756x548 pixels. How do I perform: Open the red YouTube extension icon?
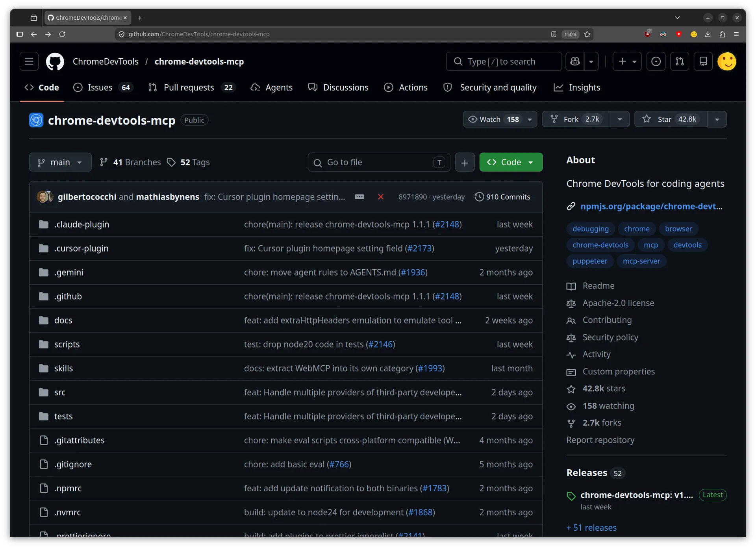pyautogui.click(x=679, y=34)
